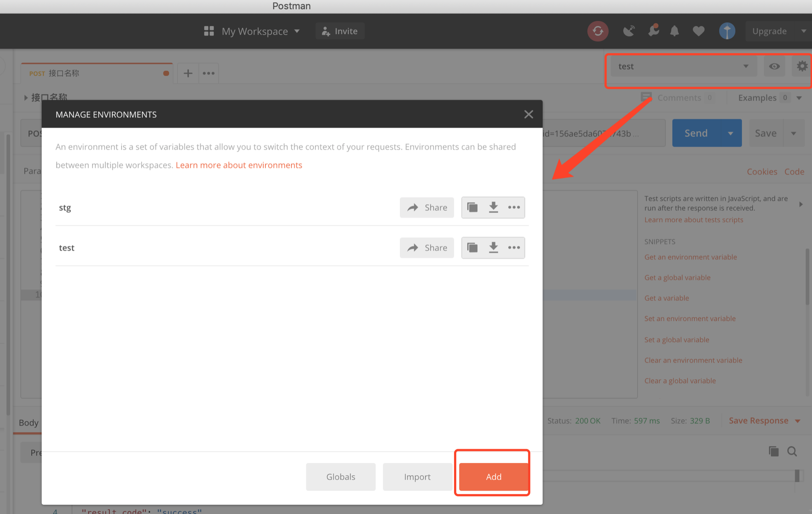Insert Get a variable snippet
The height and width of the screenshot is (514, 812).
667,298
